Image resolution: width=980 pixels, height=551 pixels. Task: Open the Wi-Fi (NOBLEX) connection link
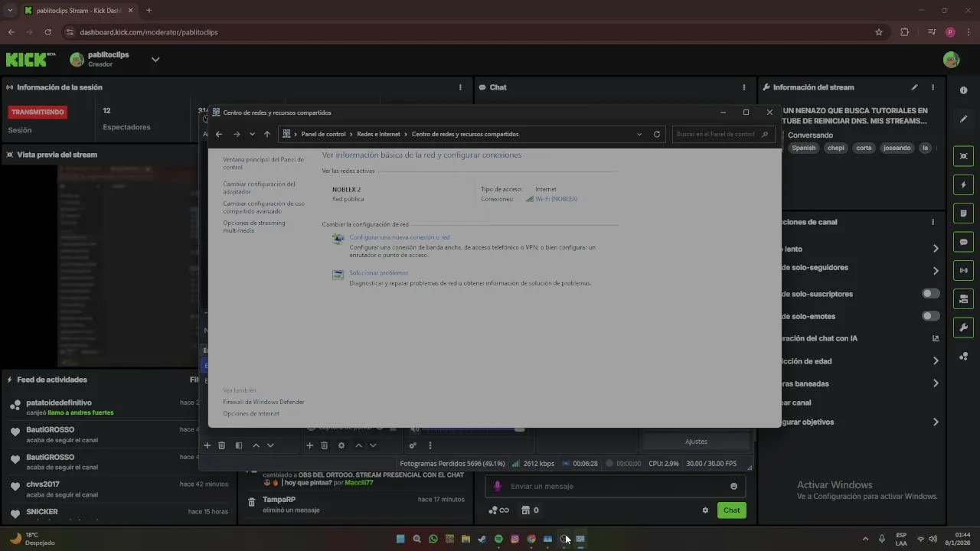click(556, 199)
